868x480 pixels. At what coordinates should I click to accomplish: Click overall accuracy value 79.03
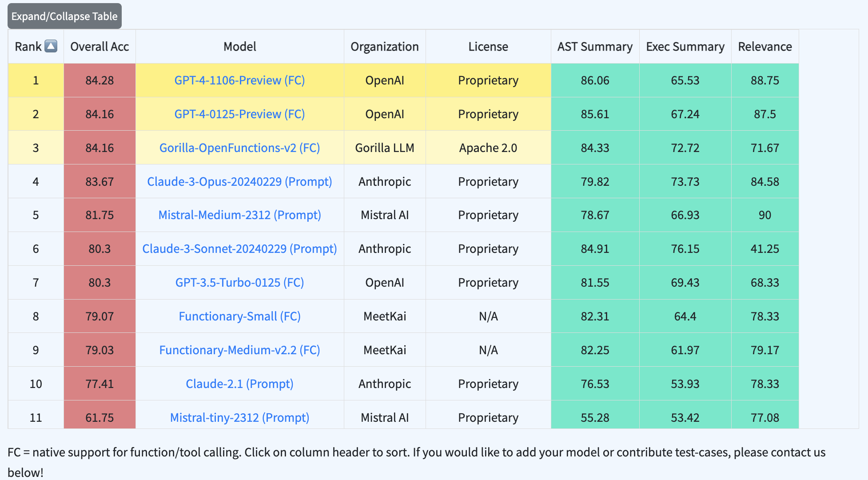coord(100,350)
